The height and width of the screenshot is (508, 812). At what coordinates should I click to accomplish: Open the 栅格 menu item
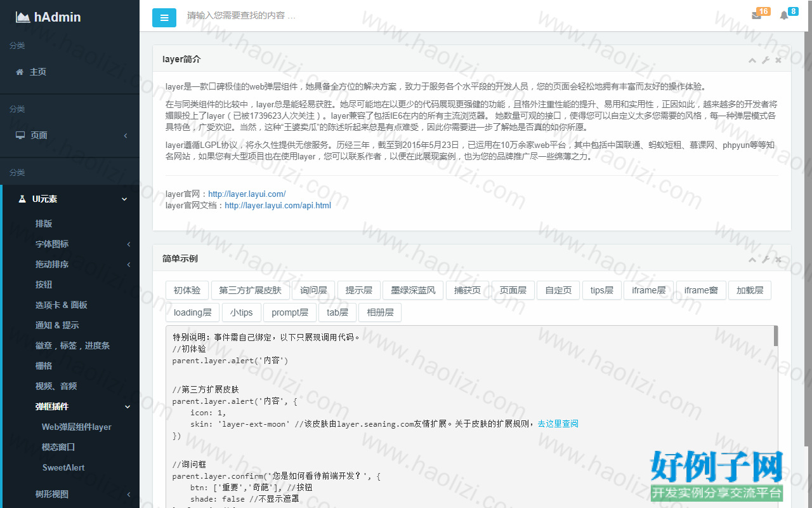click(44, 366)
